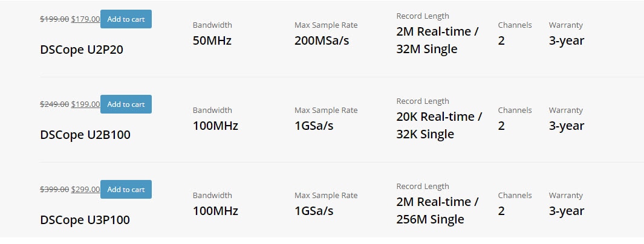
Task: Click the Channels label in U3P100 row
Action: tap(515, 195)
